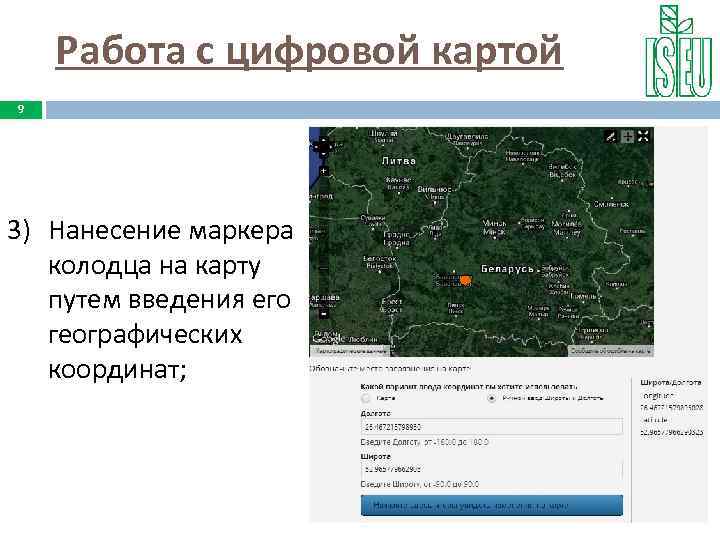Select the 'Карта' coordinate input radio option
Screen dimensions: 720x540
(366, 398)
